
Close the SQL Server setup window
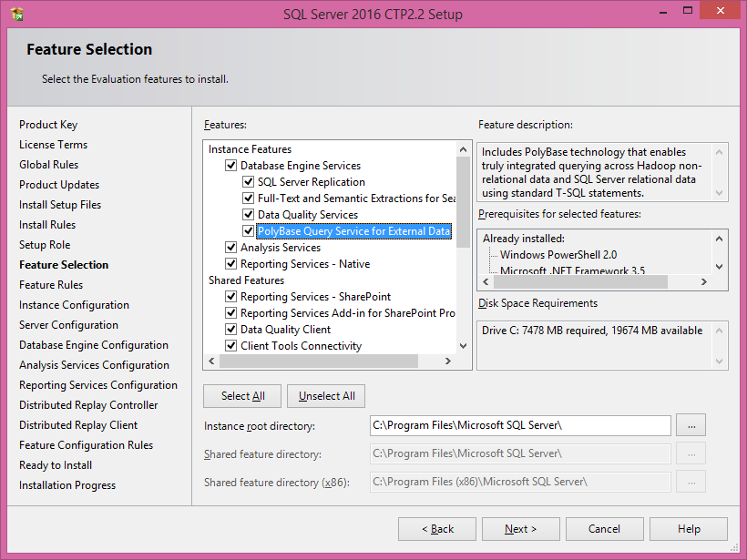point(721,11)
